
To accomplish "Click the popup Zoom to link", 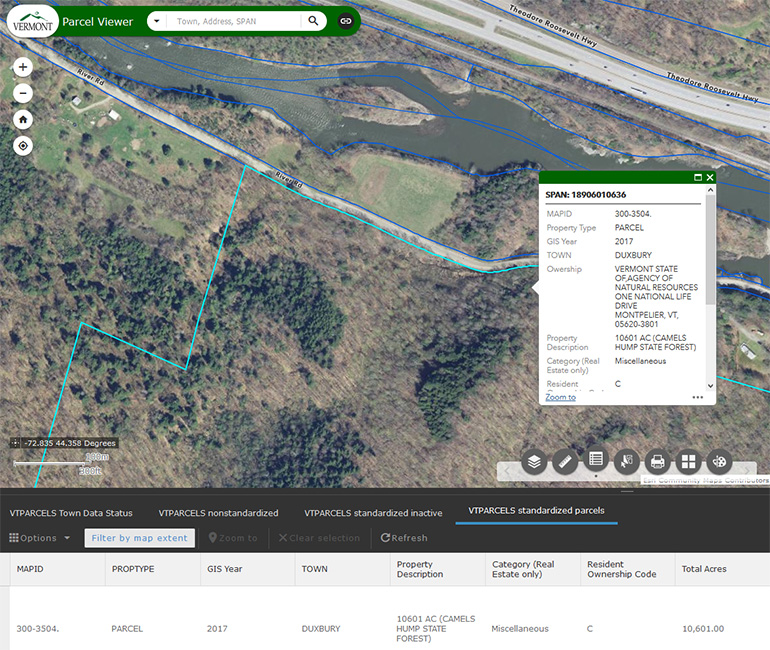I will coord(560,397).
